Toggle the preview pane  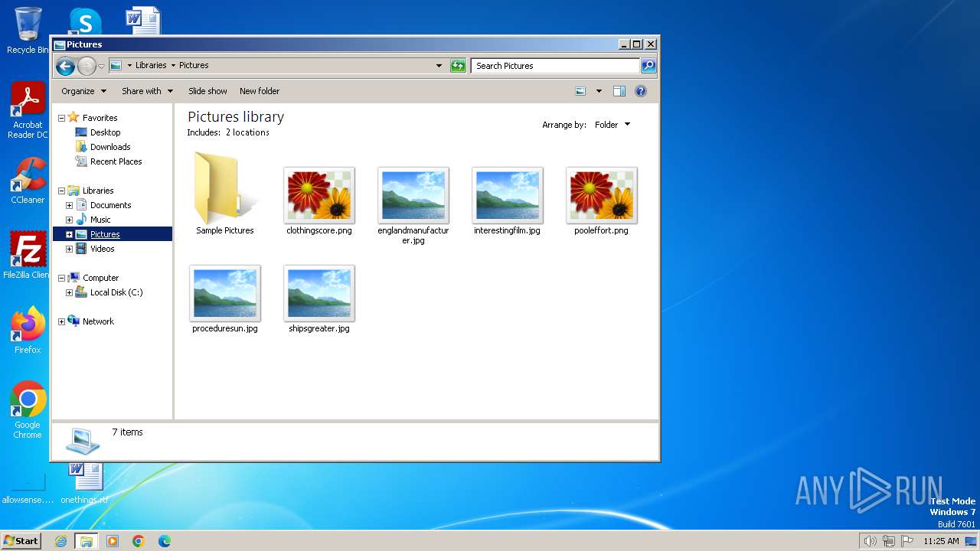click(x=619, y=91)
